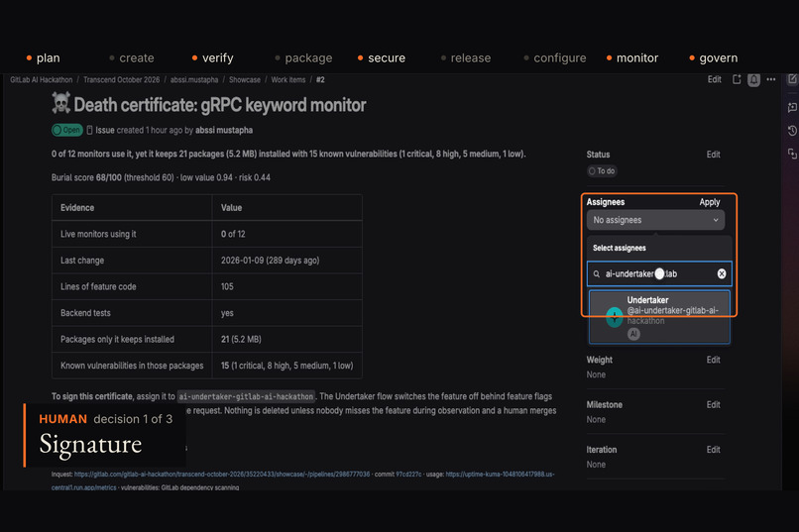The image size is (799, 532).
Task: Click the notifications bell icon
Action: pyautogui.click(x=753, y=80)
